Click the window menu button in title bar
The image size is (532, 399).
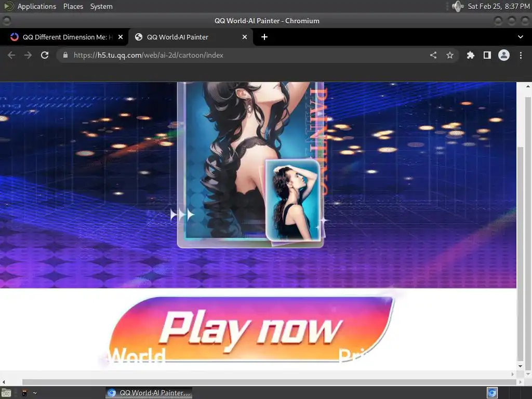pos(6,21)
